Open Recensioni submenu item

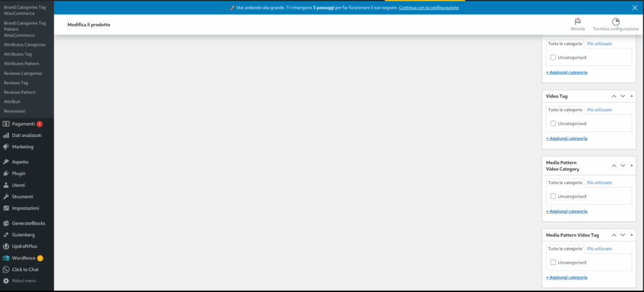[x=15, y=111]
